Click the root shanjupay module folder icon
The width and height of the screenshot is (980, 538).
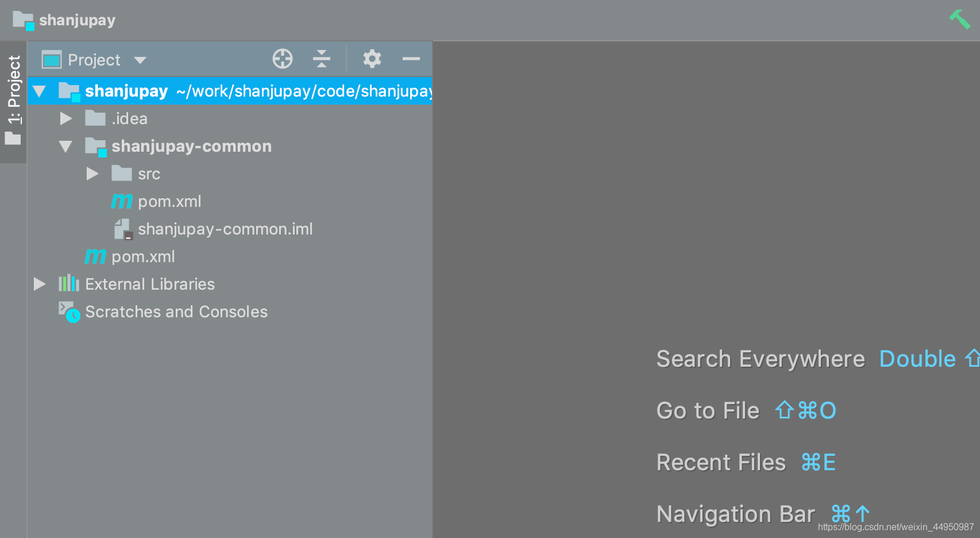coord(70,92)
